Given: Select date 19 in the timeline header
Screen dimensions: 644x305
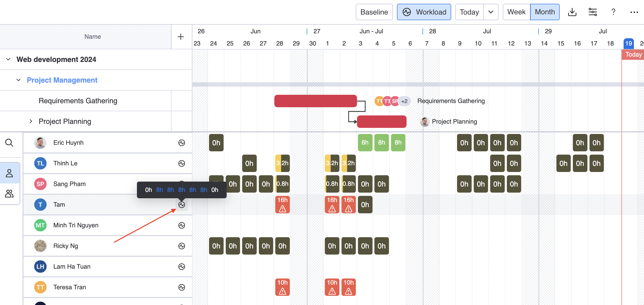Looking at the screenshot, I should (628, 43).
